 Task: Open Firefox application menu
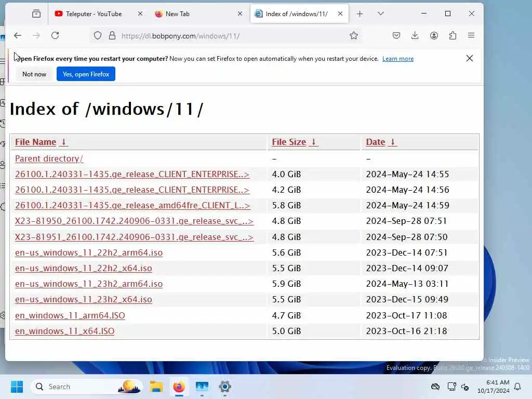471,36
